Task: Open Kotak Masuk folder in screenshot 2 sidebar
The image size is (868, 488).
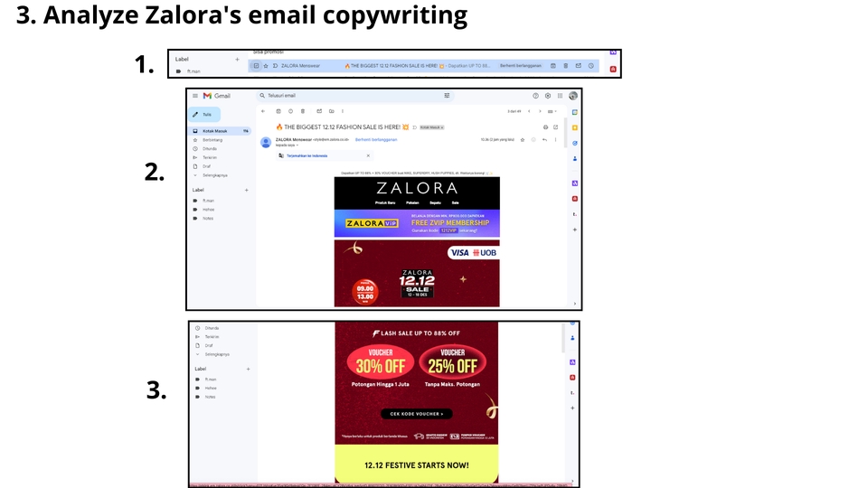Action: click(x=220, y=131)
